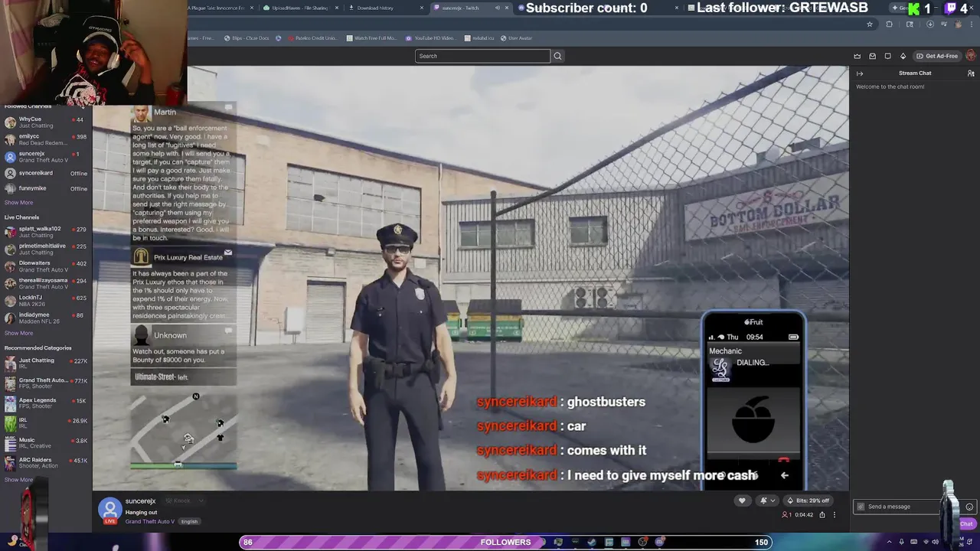This screenshot has height=551, width=980.
Task: Open splatt_walka102 live channel
Action: [45, 232]
